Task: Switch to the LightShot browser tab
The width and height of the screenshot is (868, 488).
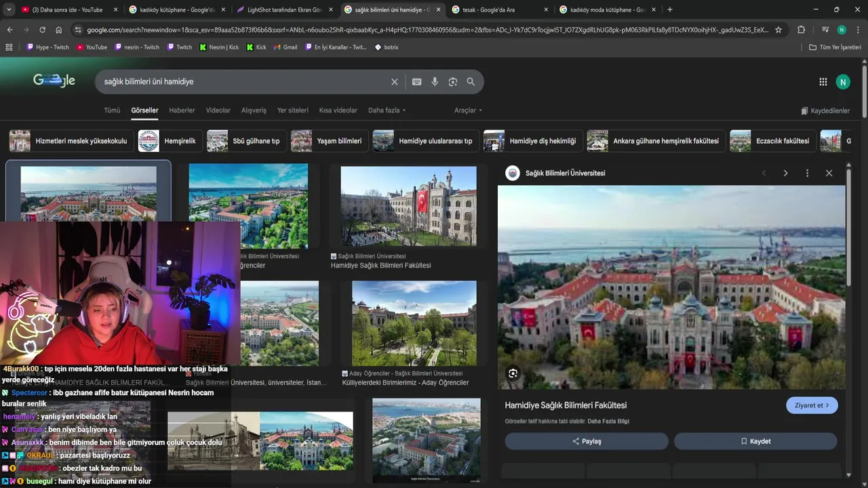Action: 283,9
